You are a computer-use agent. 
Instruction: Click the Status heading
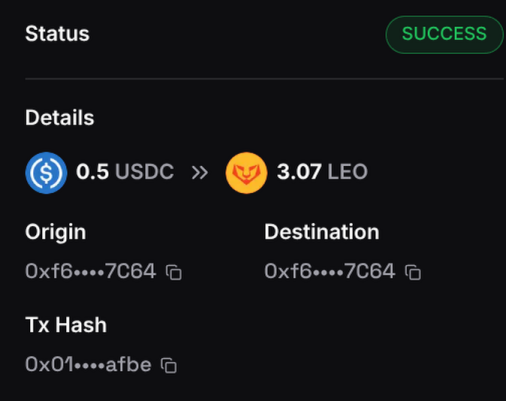[x=57, y=34]
